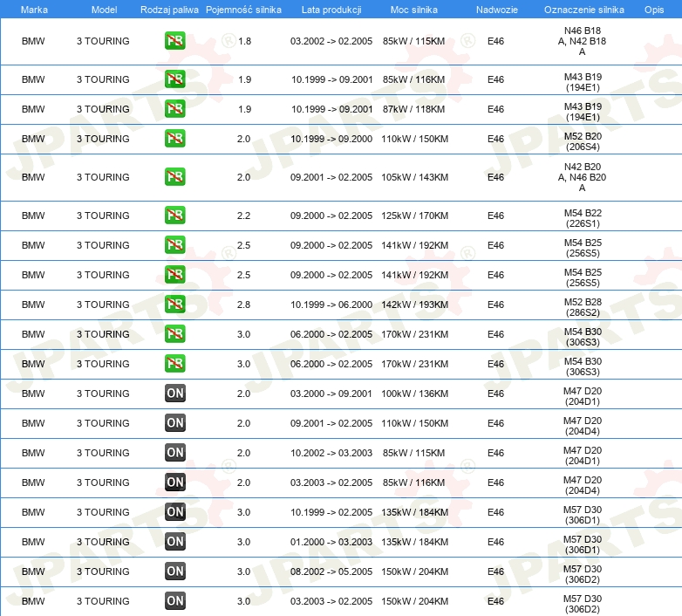Image resolution: width=682 pixels, height=616 pixels.
Task: Choose the PB icon in the M52 B28 row
Action: 174,305
